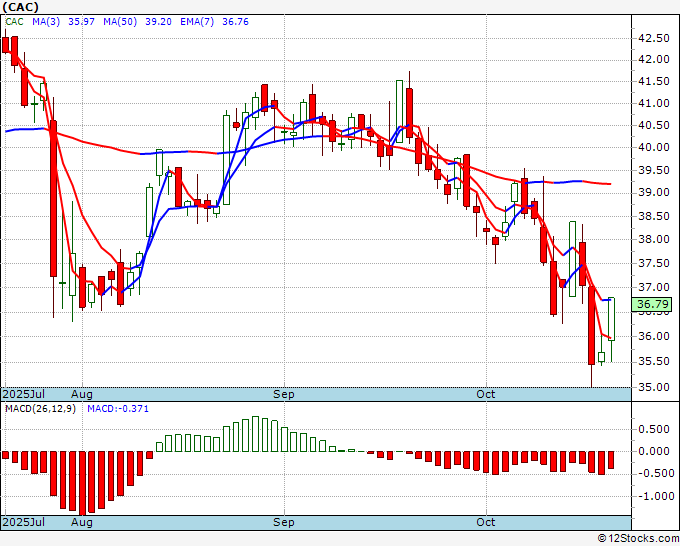The image size is (680, 546).
Task: Click 2025Jul on price chart time axis
Action: [x=24, y=394]
